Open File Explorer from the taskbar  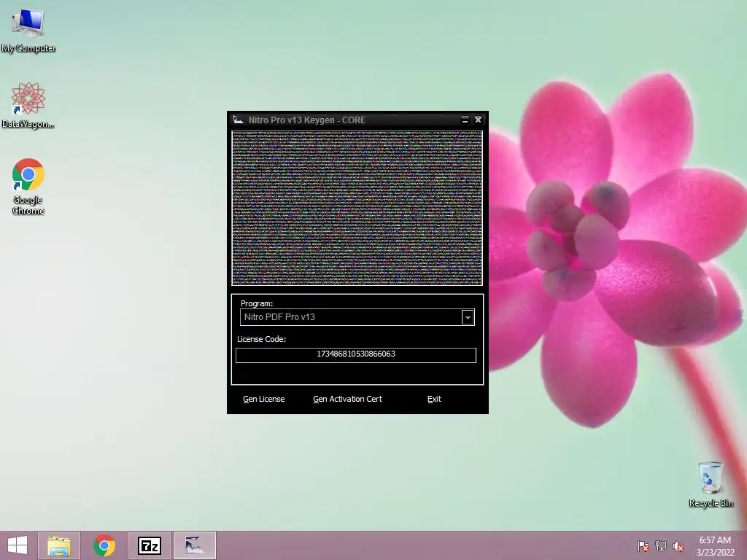coord(59,545)
